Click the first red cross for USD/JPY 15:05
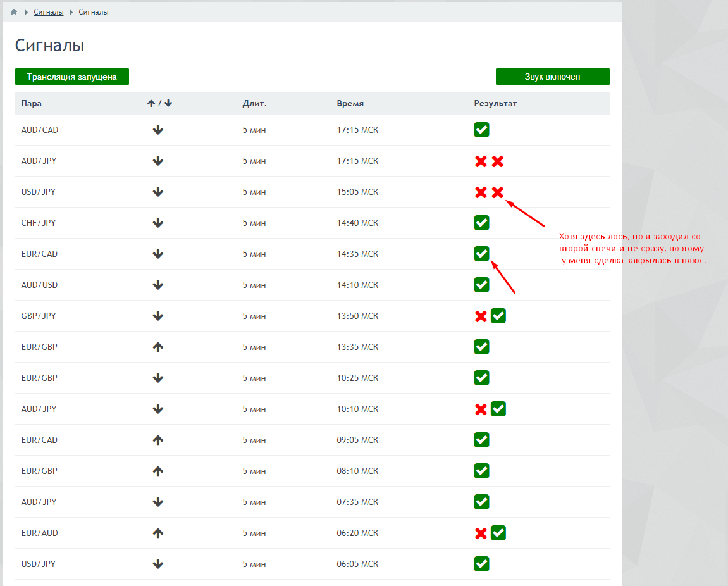 pos(481,192)
